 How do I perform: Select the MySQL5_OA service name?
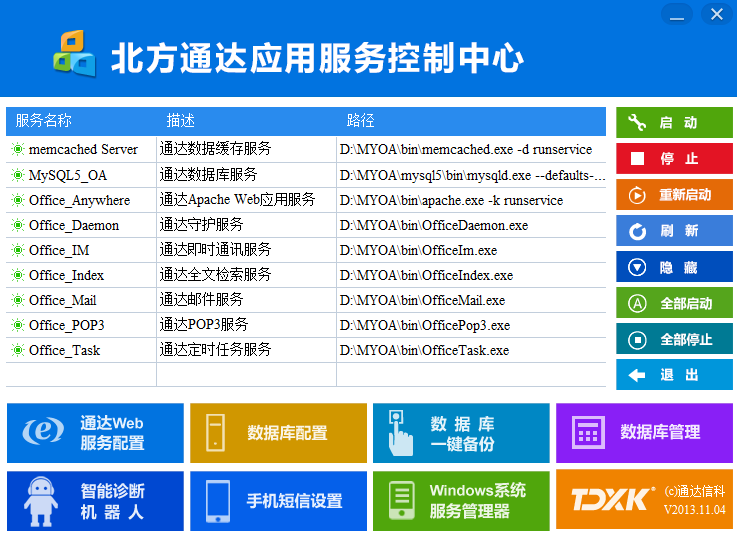coord(68,175)
